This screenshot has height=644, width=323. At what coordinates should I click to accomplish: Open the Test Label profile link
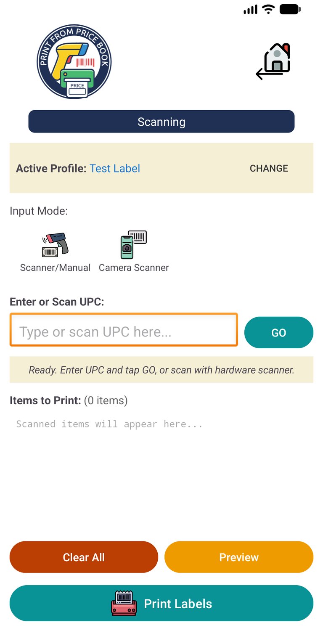point(115,168)
